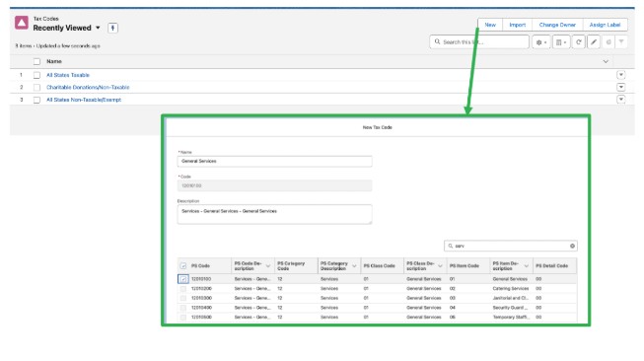Click the PS Category Code column header
The width and height of the screenshot is (644, 361).
coord(291,266)
